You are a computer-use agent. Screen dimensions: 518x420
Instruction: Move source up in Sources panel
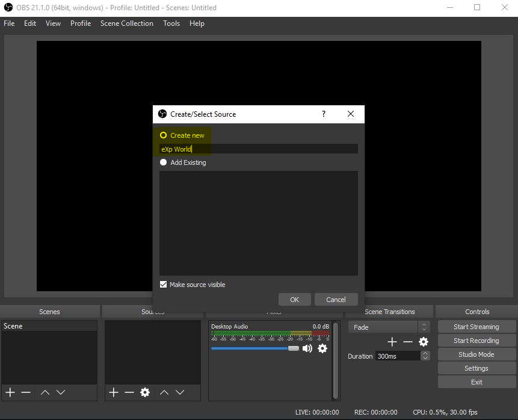click(x=164, y=392)
